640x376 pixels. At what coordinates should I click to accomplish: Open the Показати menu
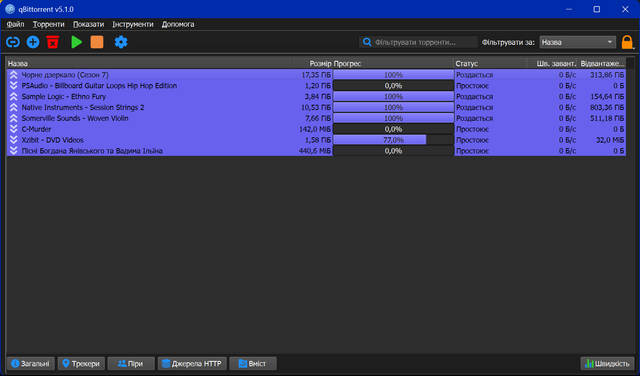tap(88, 24)
